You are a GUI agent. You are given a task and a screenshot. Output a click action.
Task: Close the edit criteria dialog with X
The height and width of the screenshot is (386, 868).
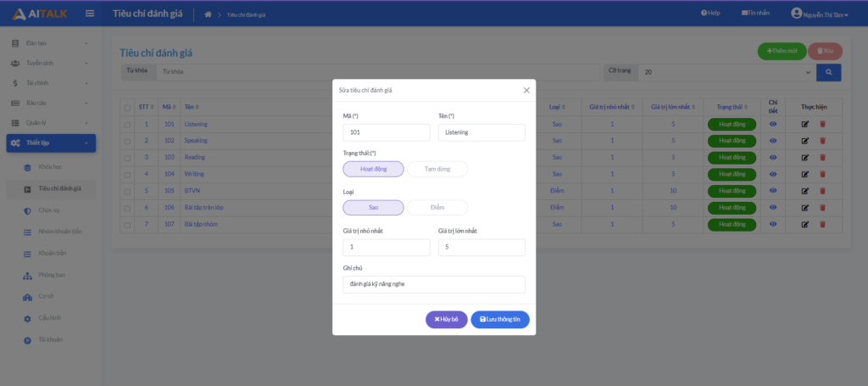526,90
